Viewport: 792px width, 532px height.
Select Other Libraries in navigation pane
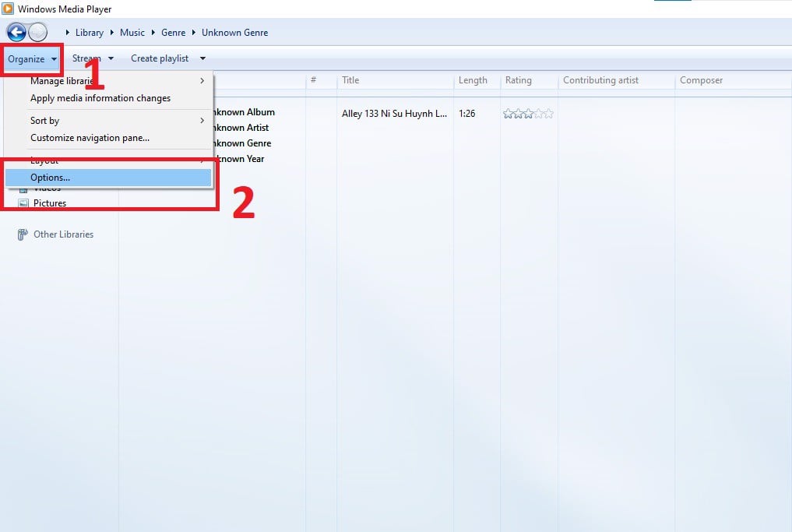click(63, 234)
